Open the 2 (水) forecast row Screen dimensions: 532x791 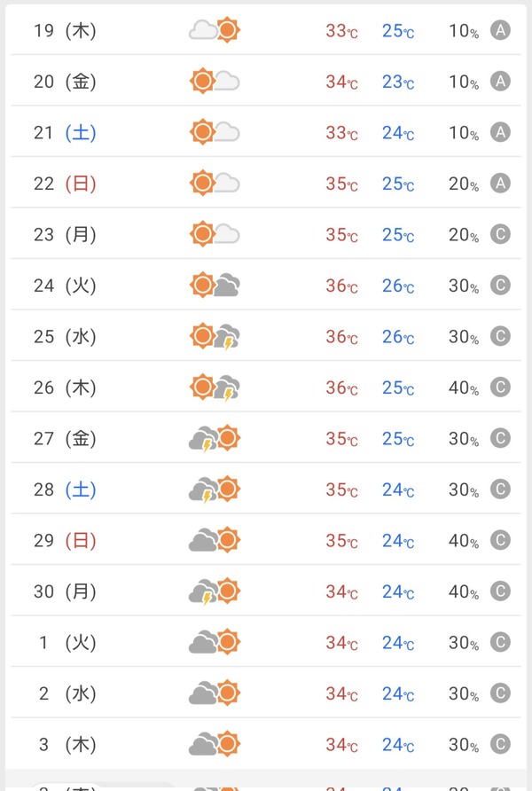point(266,693)
